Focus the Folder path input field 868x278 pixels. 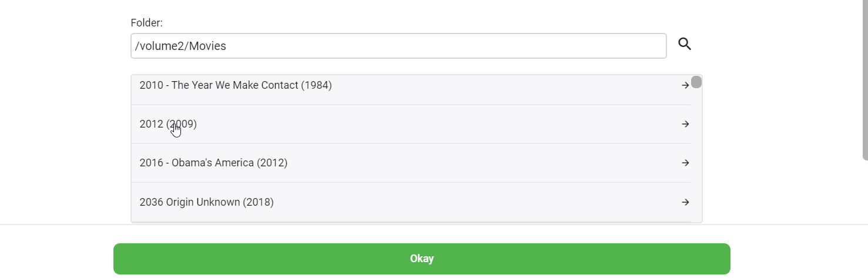click(x=398, y=46)
